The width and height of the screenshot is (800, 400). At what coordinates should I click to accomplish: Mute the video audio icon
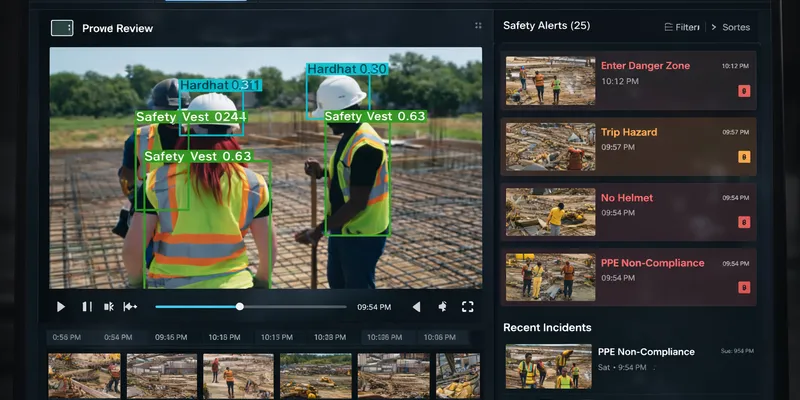[109, 307]
